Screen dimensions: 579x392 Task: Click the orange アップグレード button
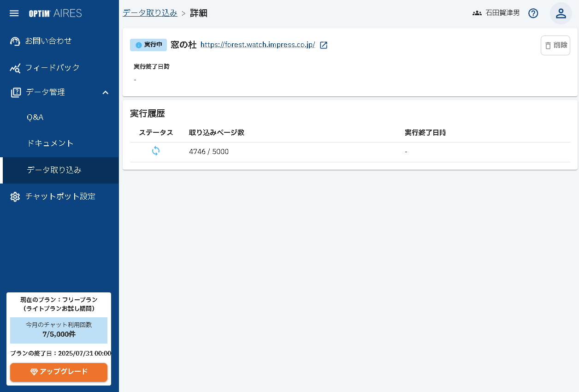pos(59,372)
